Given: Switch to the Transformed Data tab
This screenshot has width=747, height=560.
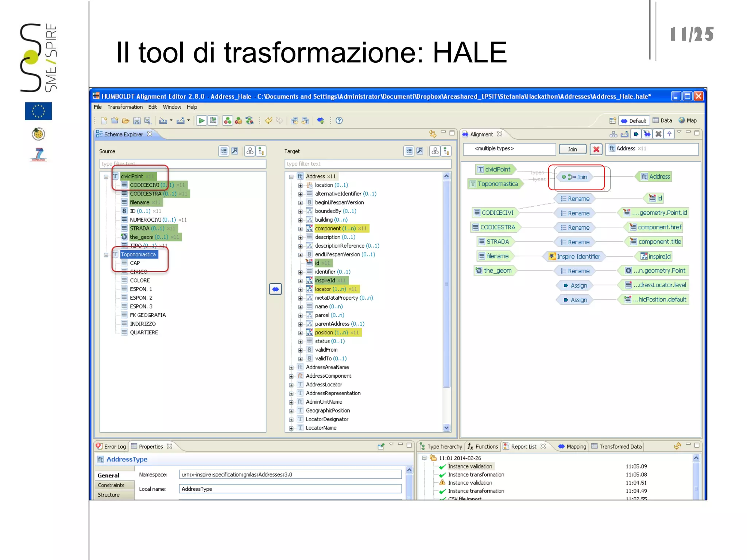Looking at the screenshot, I should (616, 447).
